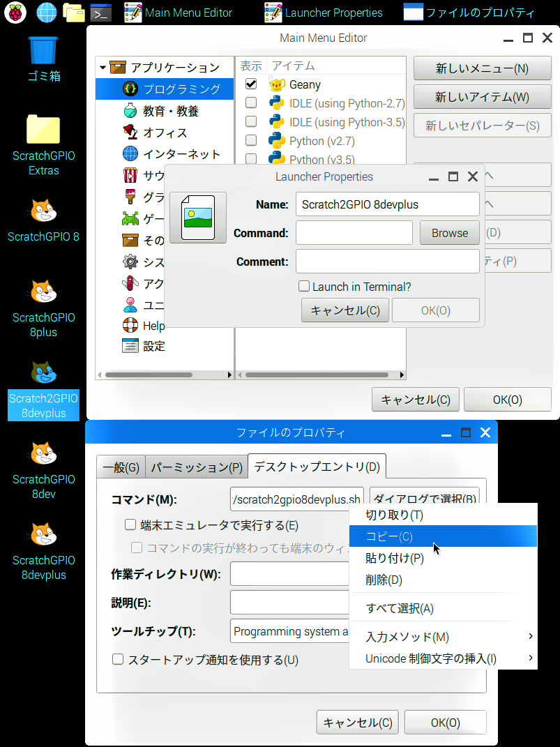Switch to Launcher Properties taskbar entry
560x747 pixels.
click(324, 13)
